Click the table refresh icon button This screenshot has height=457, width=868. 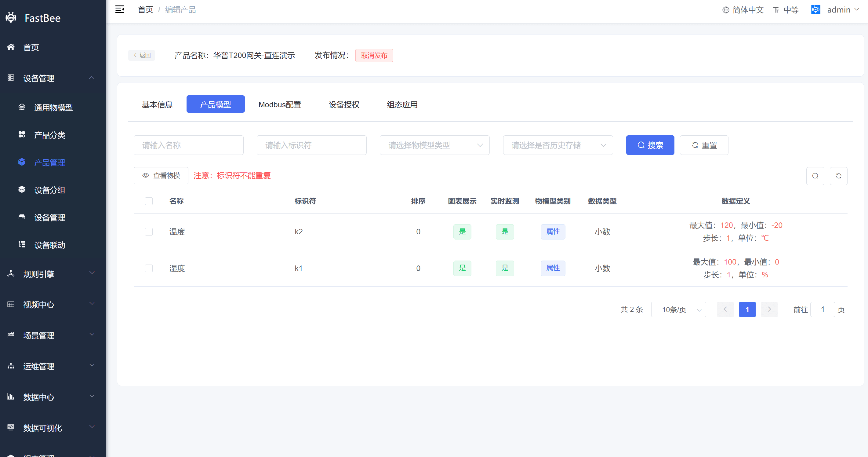click(x=838, y=176)
